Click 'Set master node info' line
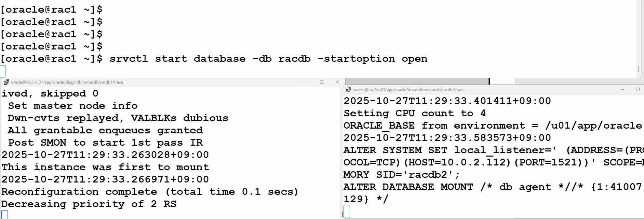Viewport: 644px width, 219px height. point(73,106)
